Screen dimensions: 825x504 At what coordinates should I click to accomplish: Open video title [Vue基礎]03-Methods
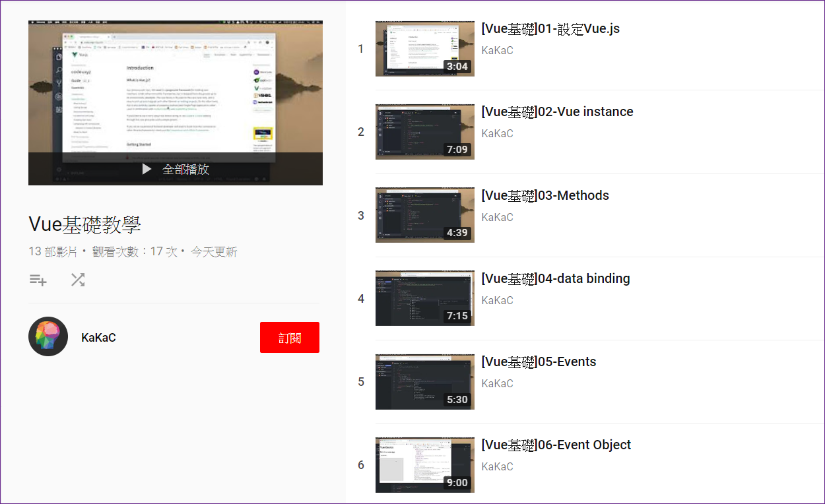pos(545,196)
